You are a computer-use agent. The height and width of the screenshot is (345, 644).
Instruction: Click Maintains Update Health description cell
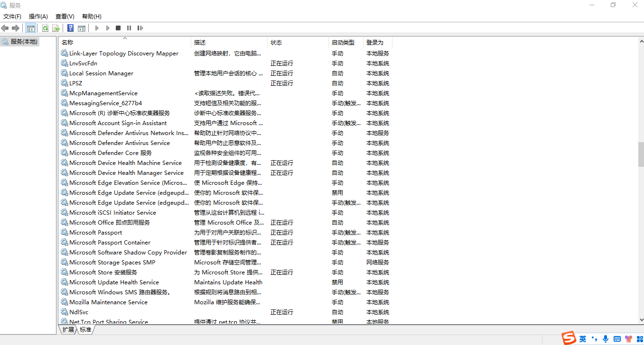click(228, 282)
